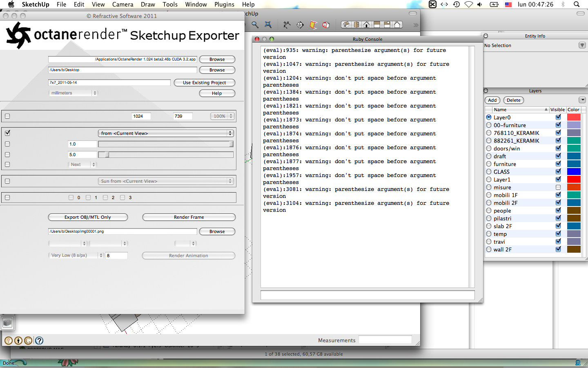Screen dimensions: 588x368
Task: Click the project name field '7x7_2011-05-14'
Action: [x=109, y=83]
